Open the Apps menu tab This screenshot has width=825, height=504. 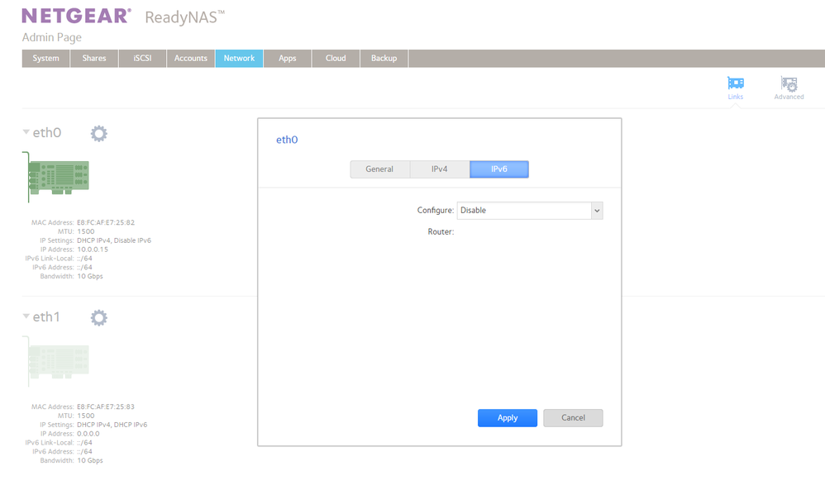click(x=288, y=59)
